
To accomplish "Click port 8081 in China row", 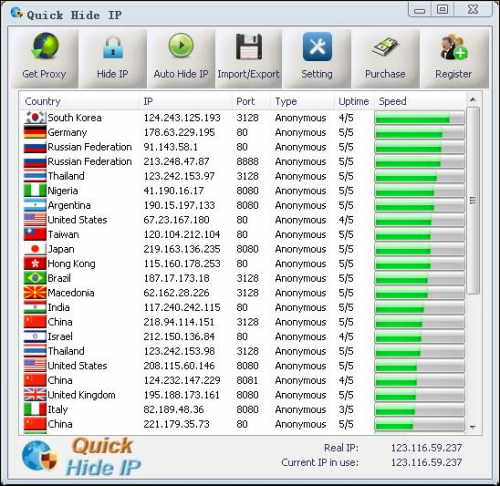I will click(247, 380).
